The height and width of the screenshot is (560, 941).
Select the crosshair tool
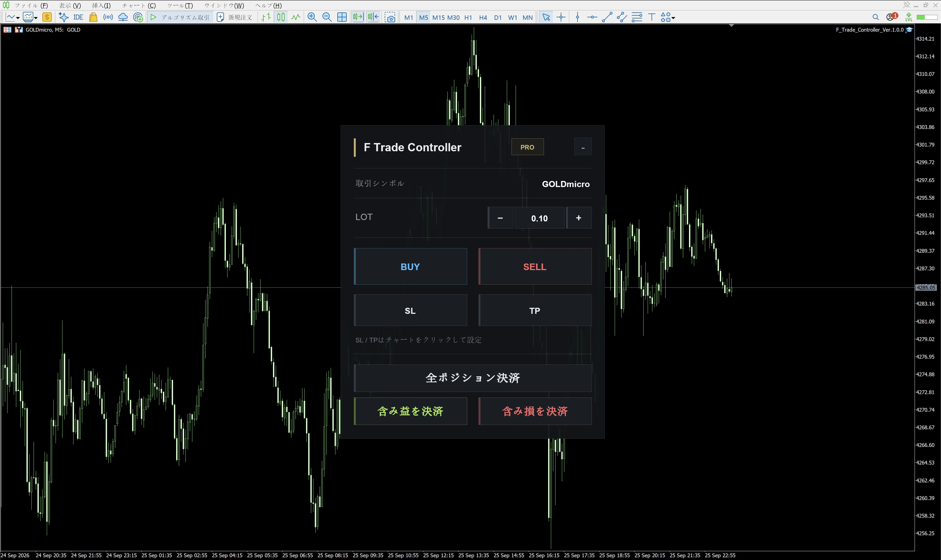pyautogui.click(x=561, y=17)
